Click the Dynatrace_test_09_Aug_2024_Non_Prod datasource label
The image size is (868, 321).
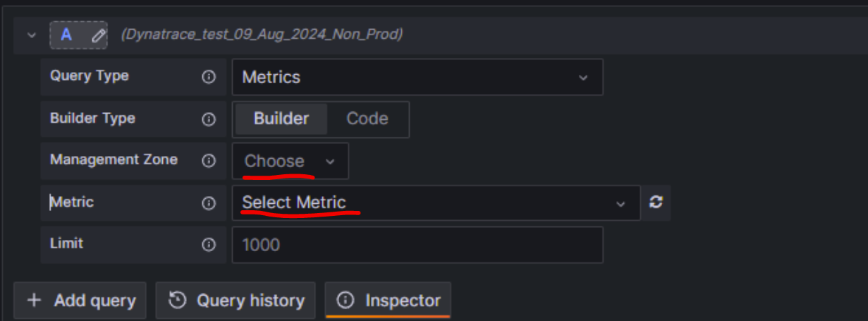click(262, 35)
